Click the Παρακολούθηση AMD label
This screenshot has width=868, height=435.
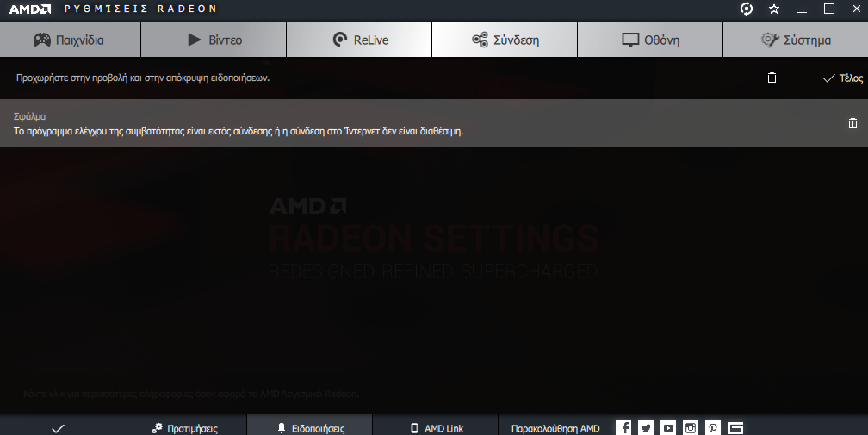(555, 428)
